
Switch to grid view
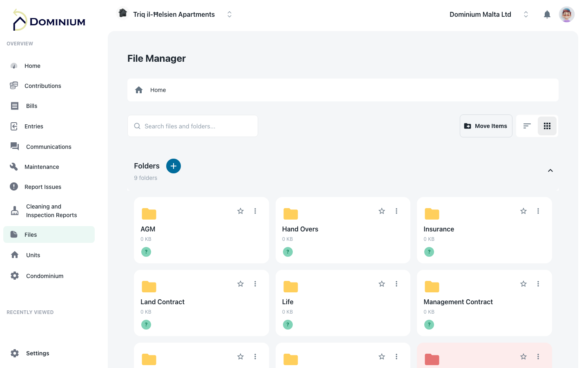pos(547,126)
